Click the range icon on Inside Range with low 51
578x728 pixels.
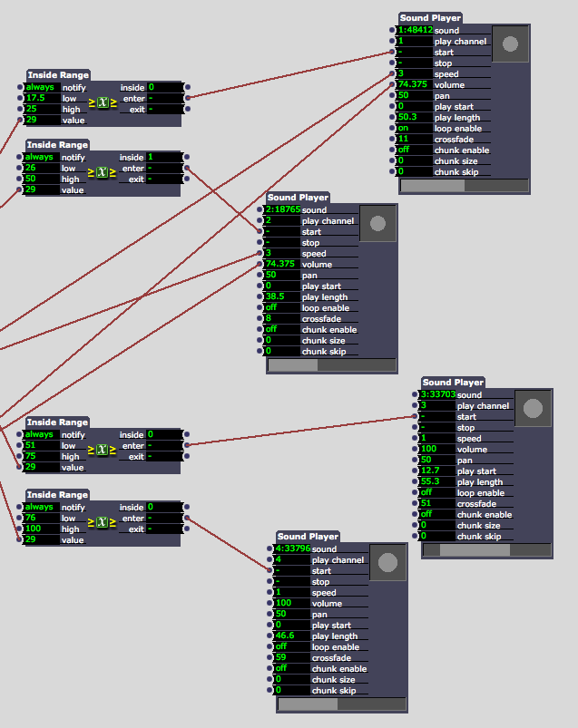tap(103, 450)
